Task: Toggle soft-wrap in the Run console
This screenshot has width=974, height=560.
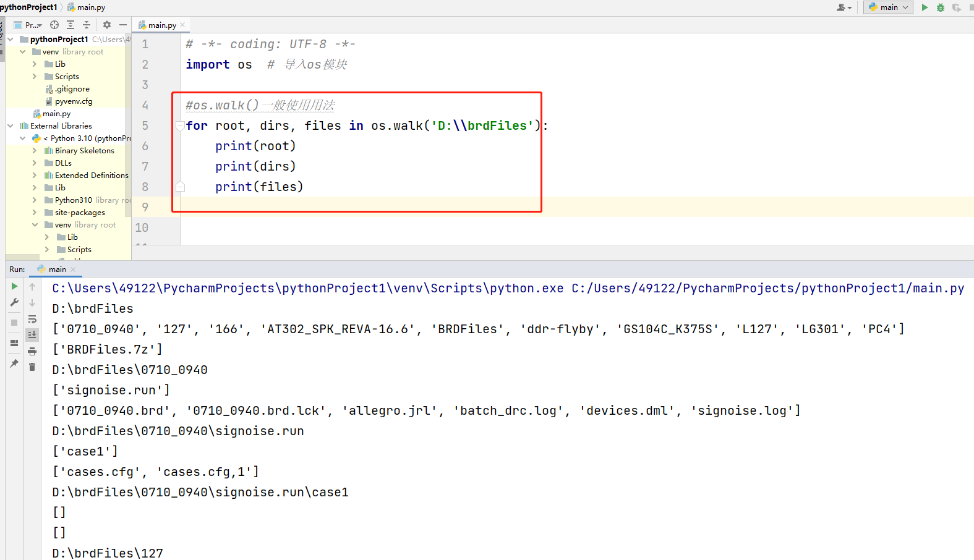Action: pyautogui.click(x=32, y=319)
